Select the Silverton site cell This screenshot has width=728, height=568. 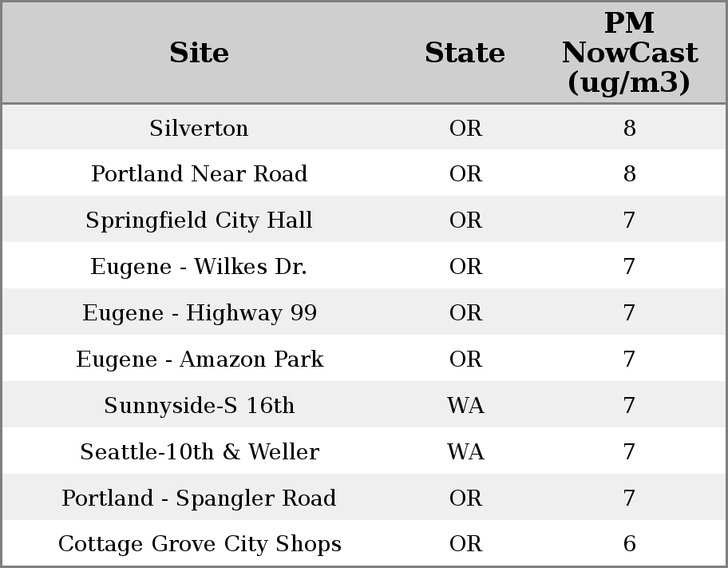(x=199, y=128)
